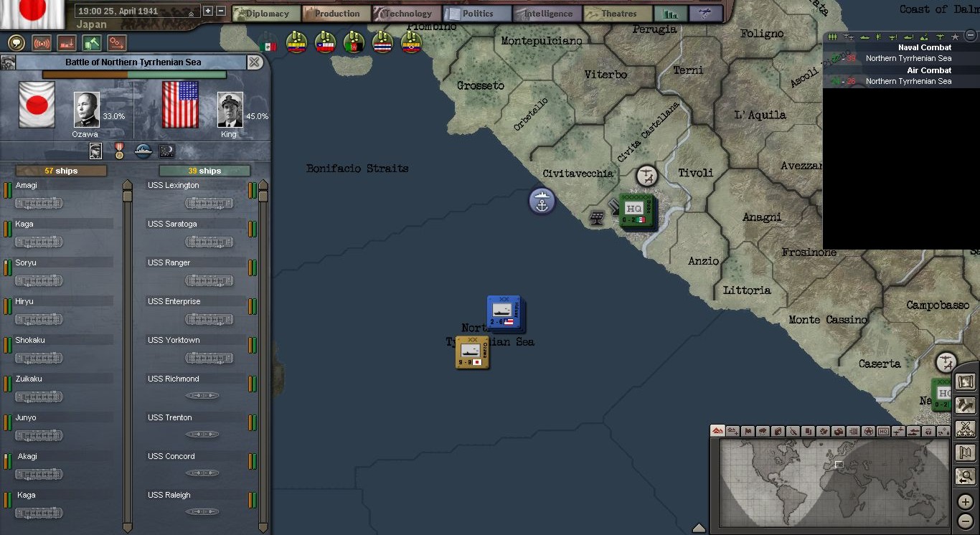Expand the date and time panel arrow
Image resolution: width=980 pixels, height=535 pixels.
coord(191,14)
